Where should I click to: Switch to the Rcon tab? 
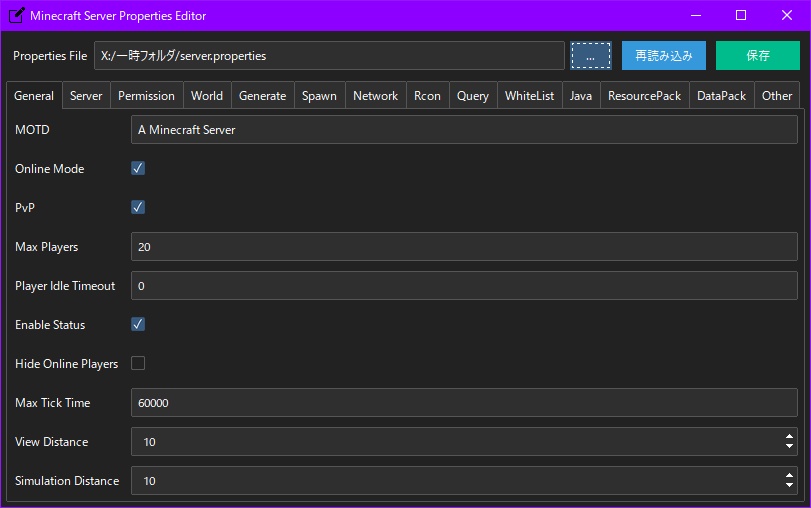coord(428,96)
